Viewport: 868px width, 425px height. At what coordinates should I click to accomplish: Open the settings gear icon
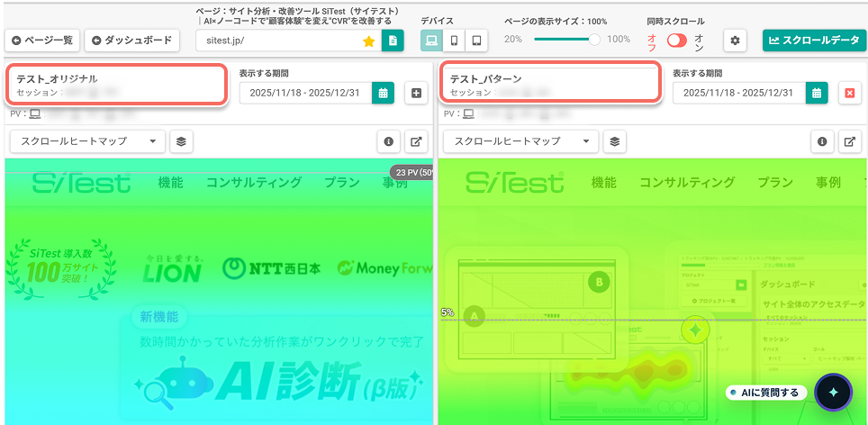pyautogui.click(x=735, y=41)
